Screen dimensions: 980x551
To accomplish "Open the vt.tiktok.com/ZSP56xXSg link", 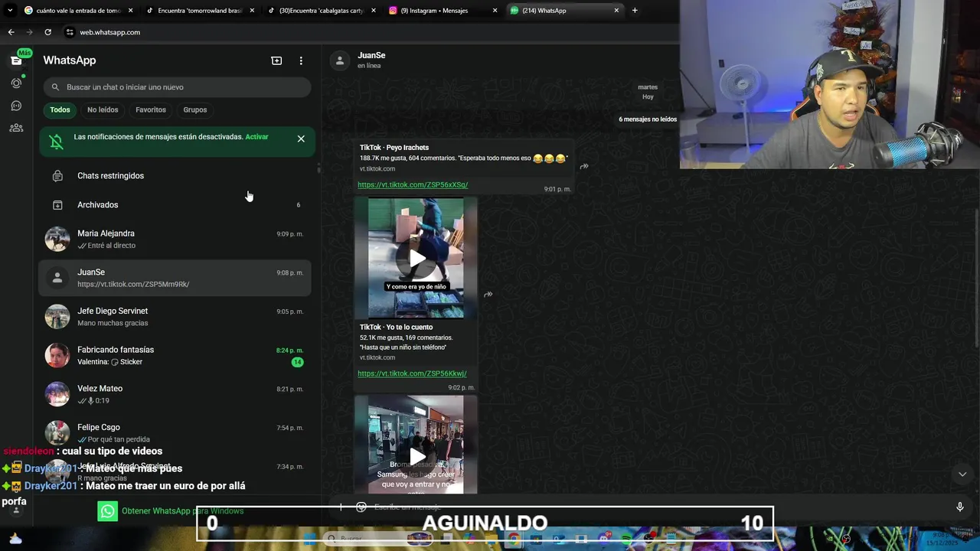I will coord(413,185).
